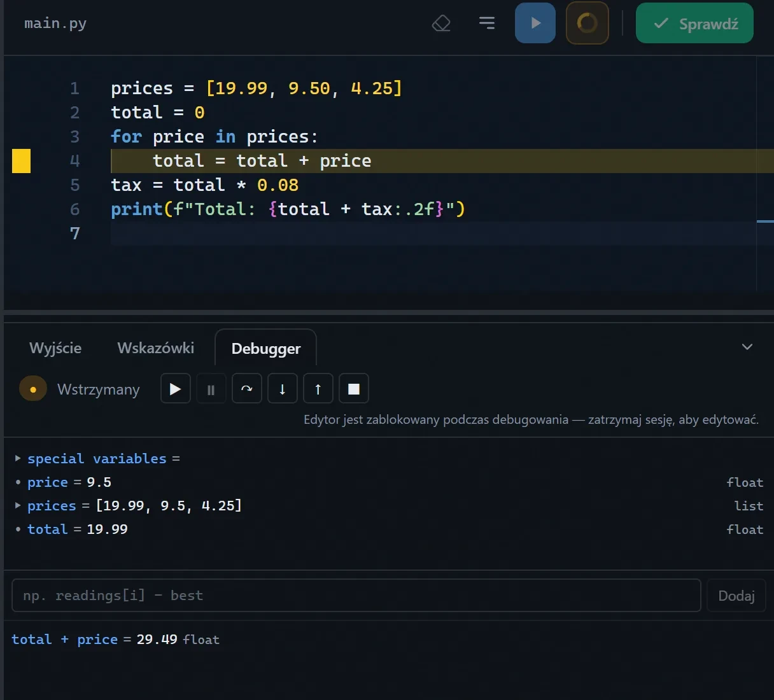Click the float type label of price

pyautogui.click(x=745, y=482)
